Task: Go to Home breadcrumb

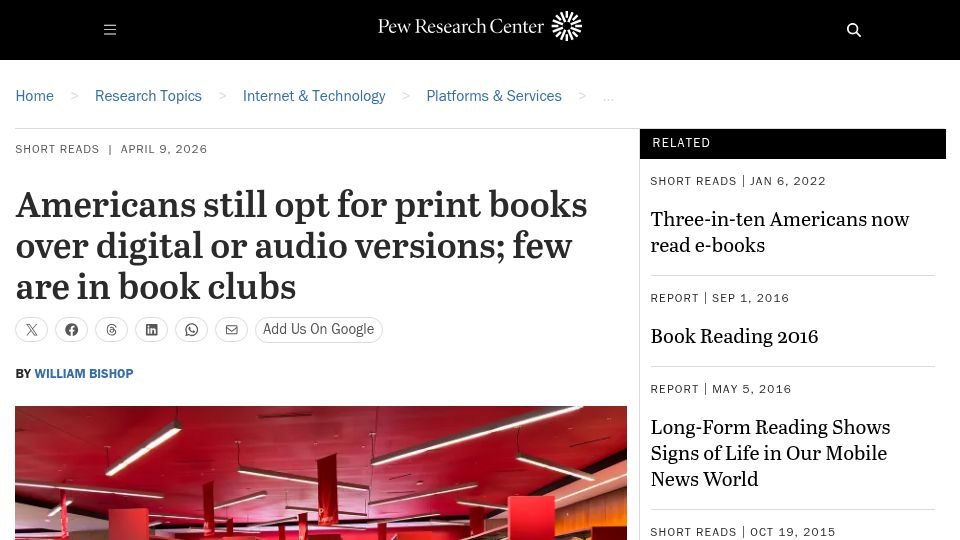Action: pos(34,96)
